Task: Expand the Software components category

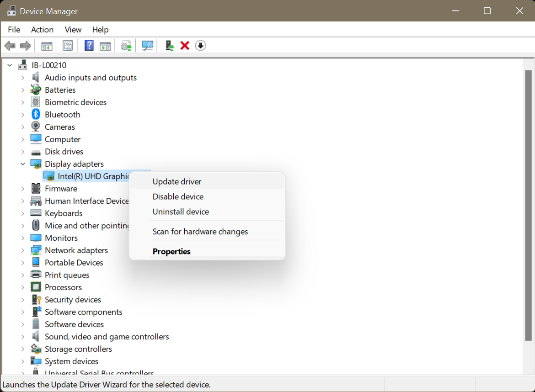Action: click(22, 312)
